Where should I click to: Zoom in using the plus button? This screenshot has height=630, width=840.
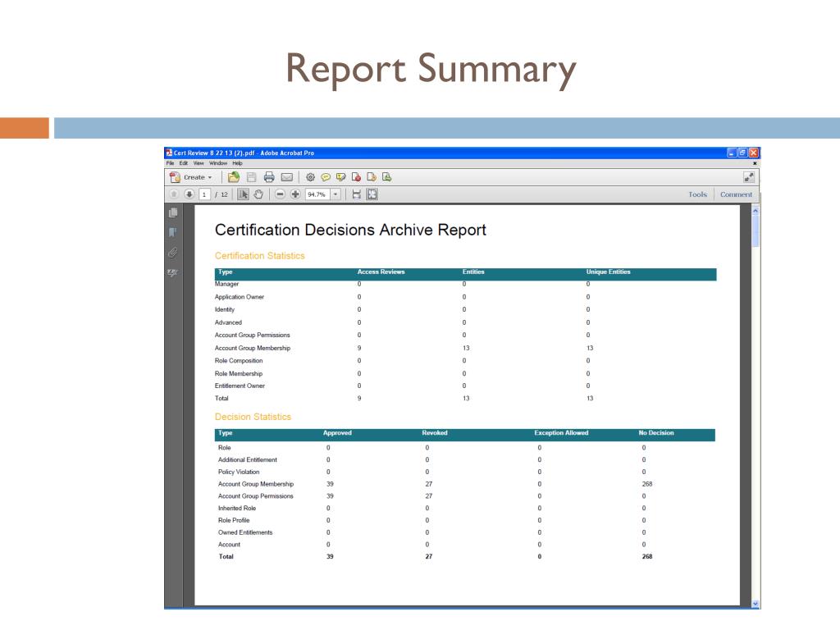(295, 194)
